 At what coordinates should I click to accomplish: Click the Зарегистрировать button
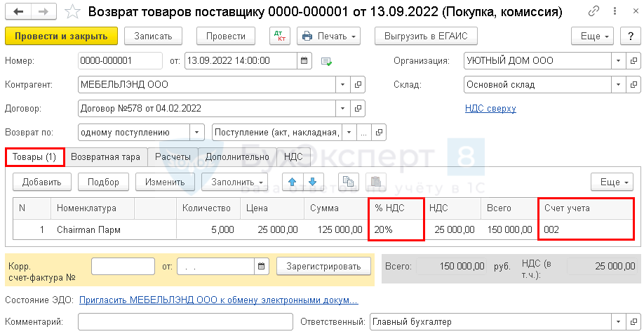pyautogui.click(x=323, y=266)
